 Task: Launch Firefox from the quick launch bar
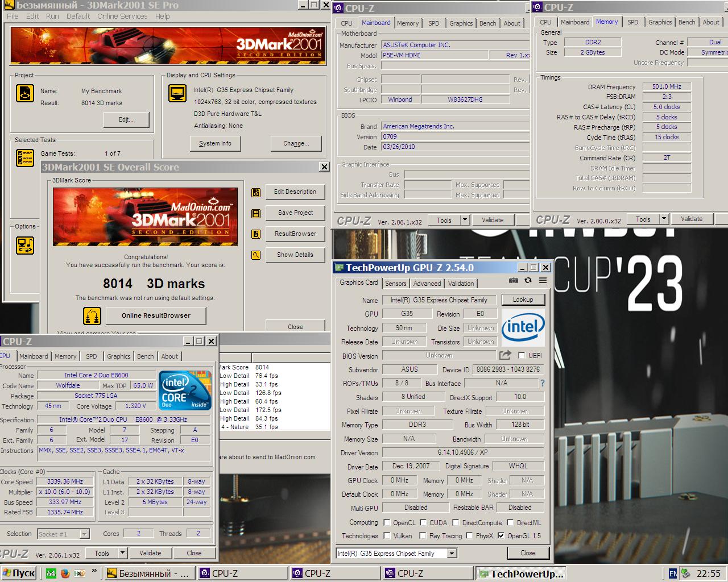pos(65,573)
